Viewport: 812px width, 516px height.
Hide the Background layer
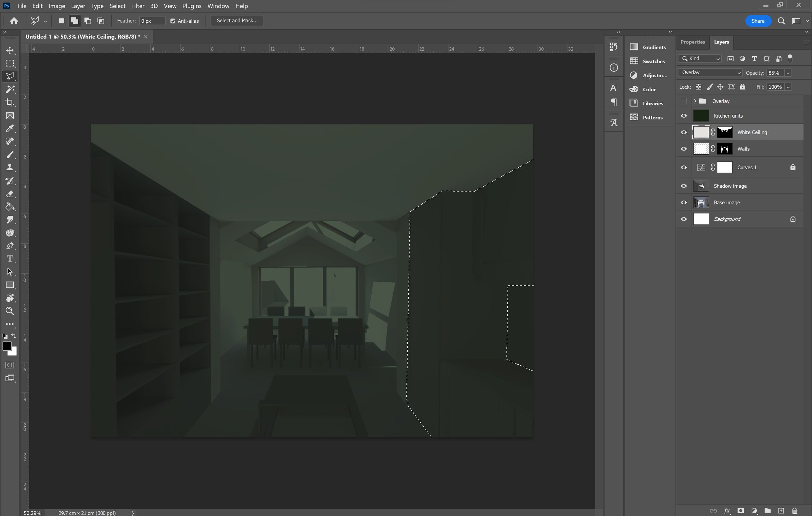[x=683, y=219]
